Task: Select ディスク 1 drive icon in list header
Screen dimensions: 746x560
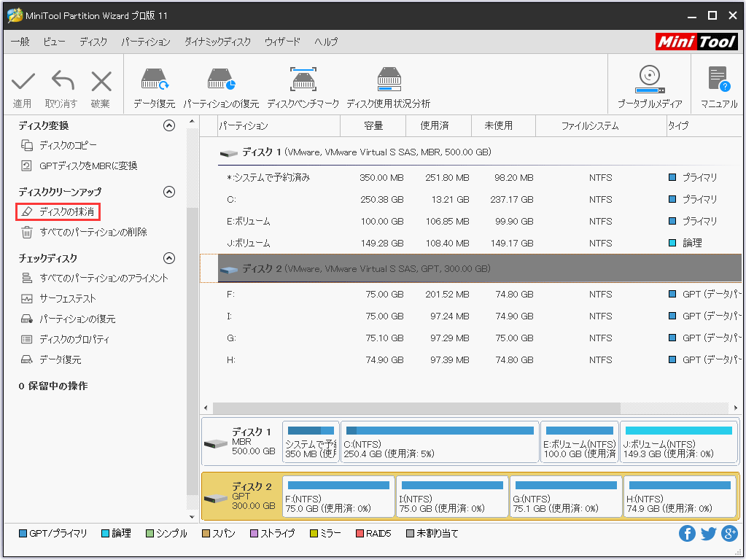Action: pyautogui.click(x=229, y=152)
